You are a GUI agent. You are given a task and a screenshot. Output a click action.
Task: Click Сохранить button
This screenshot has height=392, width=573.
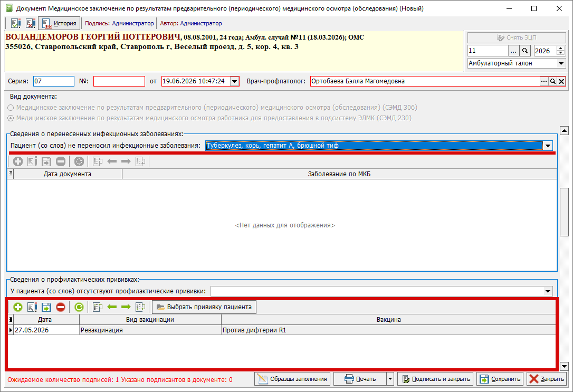point(500,379)
